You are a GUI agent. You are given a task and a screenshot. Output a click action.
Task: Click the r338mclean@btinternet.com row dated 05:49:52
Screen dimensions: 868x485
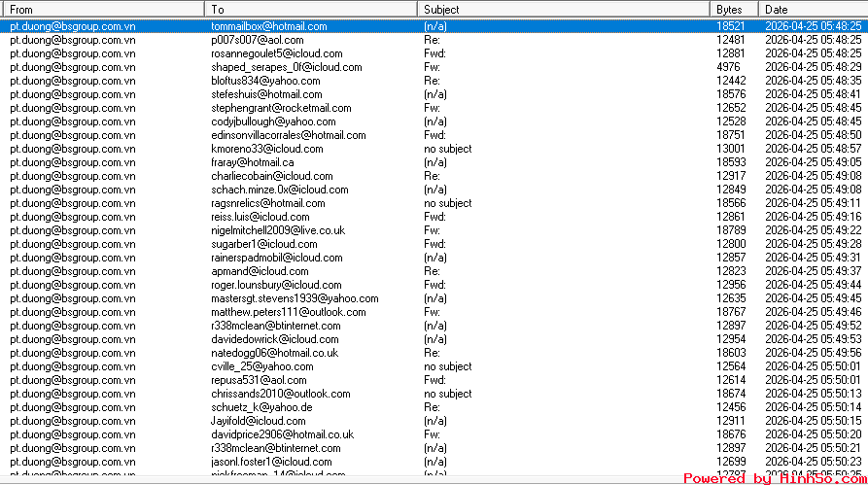tap(434, 326)
